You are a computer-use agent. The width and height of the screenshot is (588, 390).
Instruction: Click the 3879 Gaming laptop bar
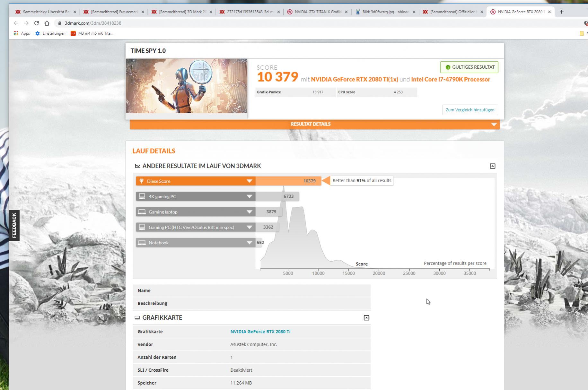[268, 212]
